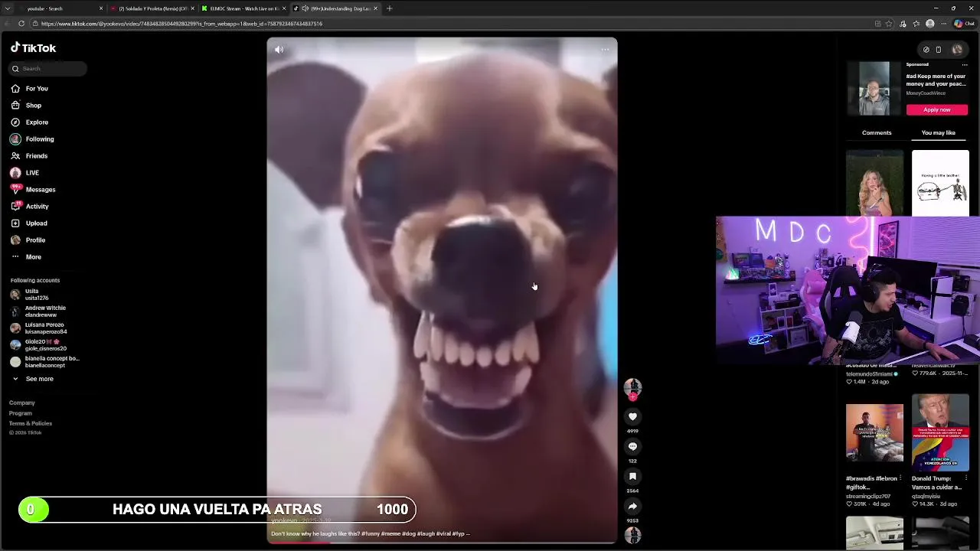Image resolution: width=980 pixels, height=551 pixels.
Task: Open the bianella concept account
Action: (44, 362)
